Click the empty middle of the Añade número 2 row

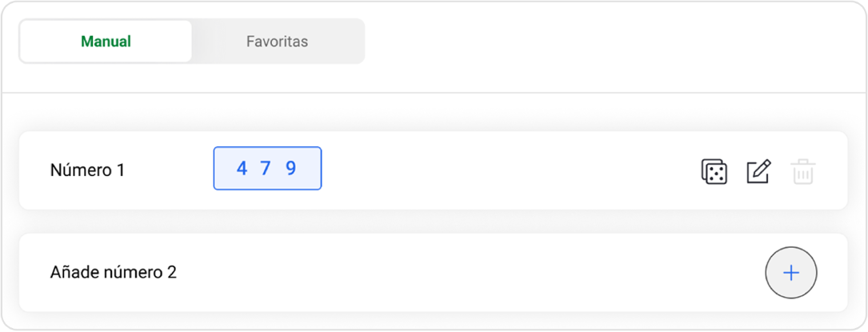point(464,273)
